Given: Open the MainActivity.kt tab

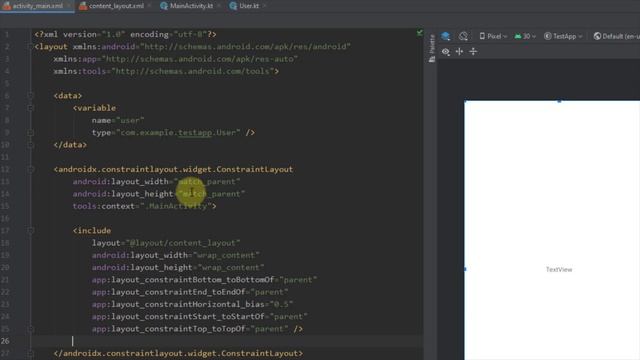Looking at the screenshot, I should coord(191,6).
